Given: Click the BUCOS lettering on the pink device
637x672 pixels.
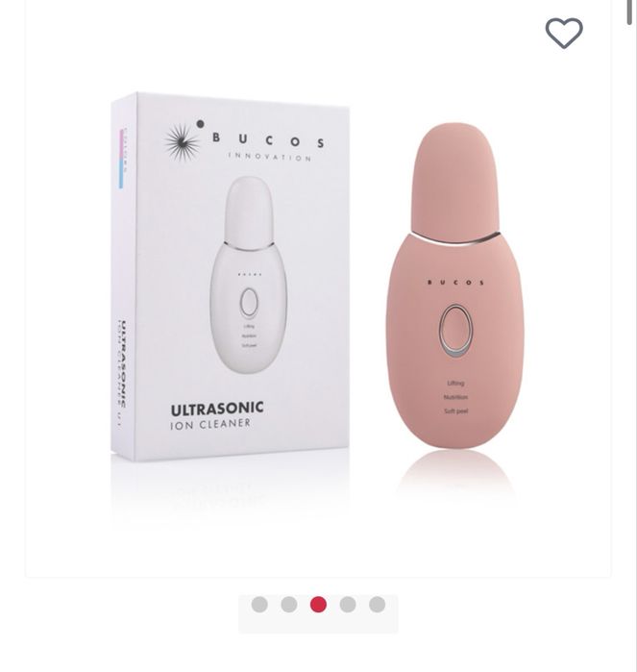Looking at the screenshot, I should [455, 282].
